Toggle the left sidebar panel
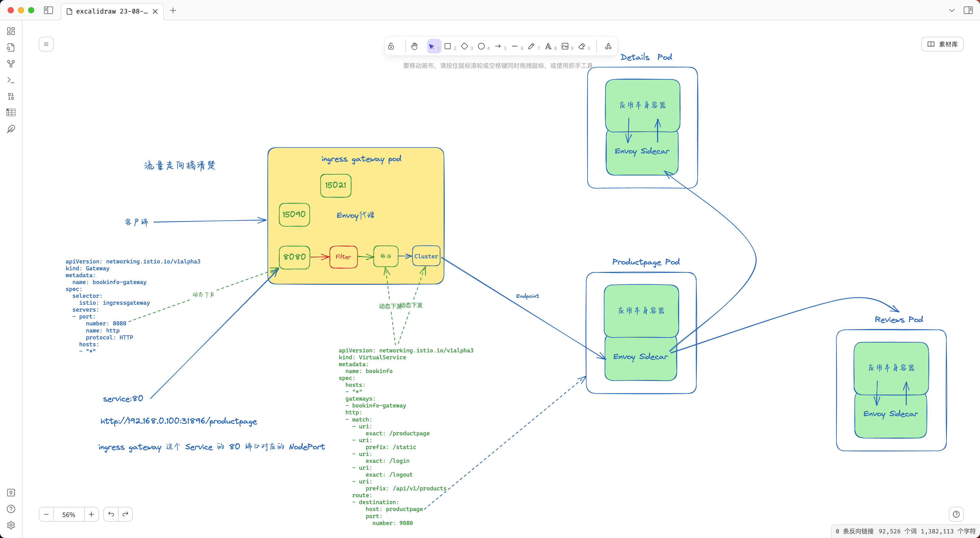 click(48, 10)
